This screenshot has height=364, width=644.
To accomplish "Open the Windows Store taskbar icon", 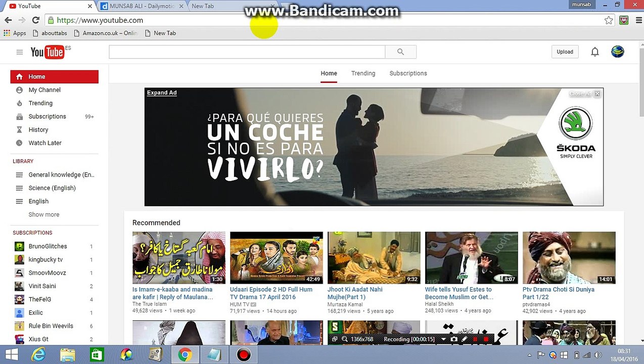I will click(97, 355).
